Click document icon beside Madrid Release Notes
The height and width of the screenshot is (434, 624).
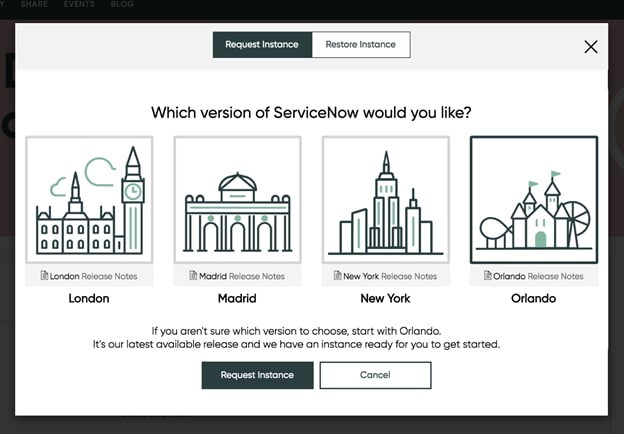point(193,275)
